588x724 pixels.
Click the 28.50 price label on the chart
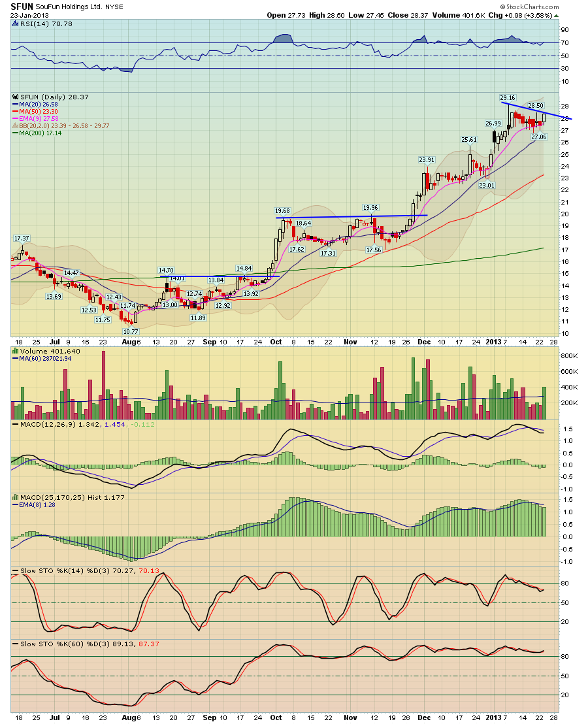pos(536,105)
